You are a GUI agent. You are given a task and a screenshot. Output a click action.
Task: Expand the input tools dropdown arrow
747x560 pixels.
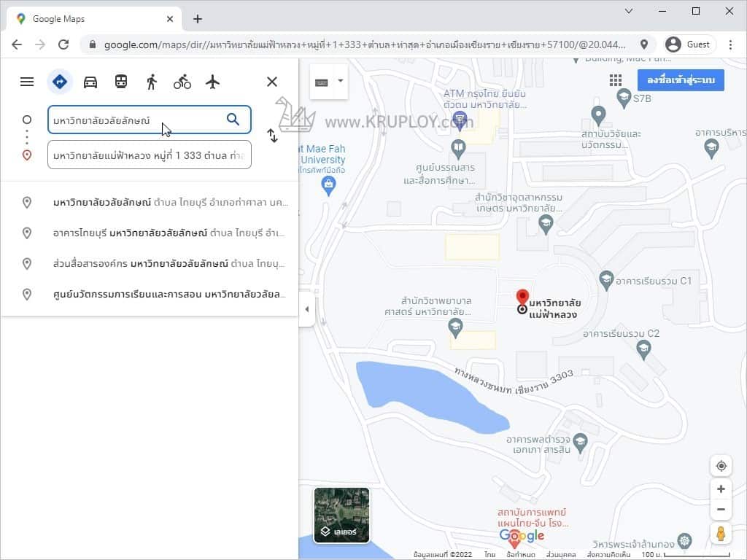coord(341,81)
